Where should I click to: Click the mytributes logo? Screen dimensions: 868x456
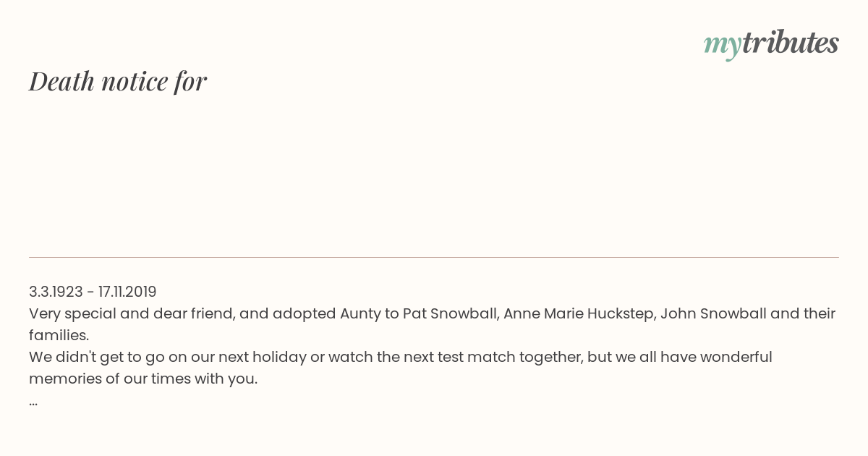click(771, 43)
